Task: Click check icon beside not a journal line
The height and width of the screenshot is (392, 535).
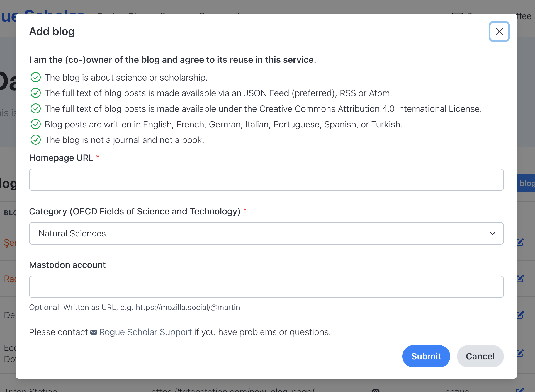Action: click(x=35, y=140)
